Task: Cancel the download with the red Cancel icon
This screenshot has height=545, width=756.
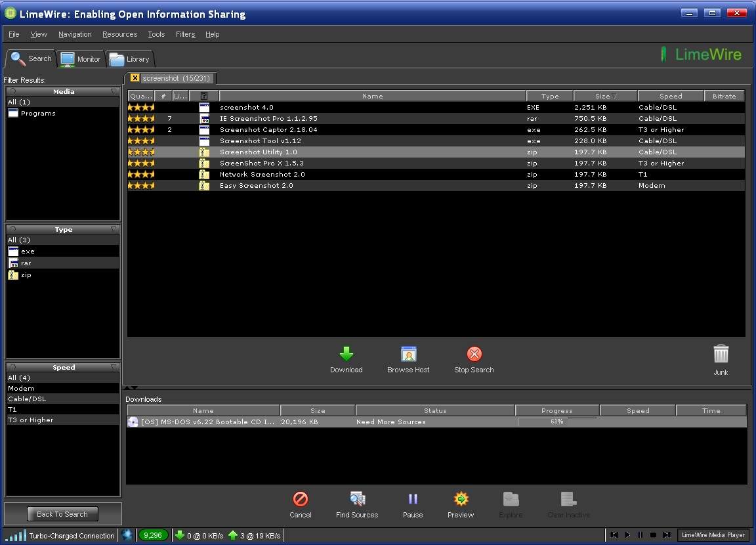Action: (x=301, y=499)
